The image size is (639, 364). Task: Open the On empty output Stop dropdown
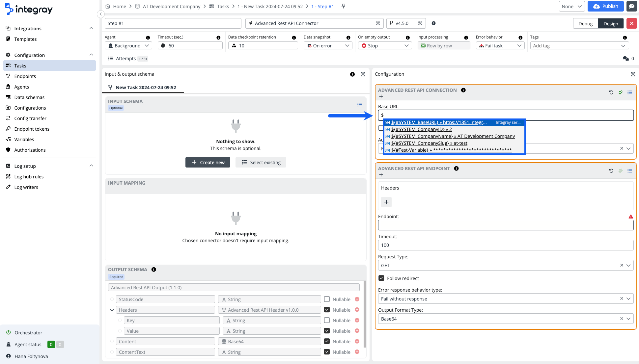(385, 46)
